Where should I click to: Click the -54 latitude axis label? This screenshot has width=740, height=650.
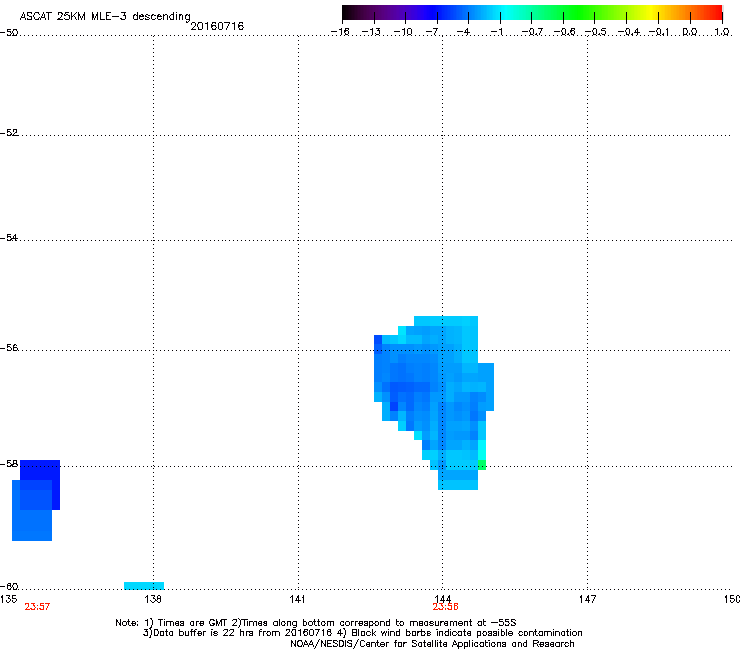tap(9, 237)
